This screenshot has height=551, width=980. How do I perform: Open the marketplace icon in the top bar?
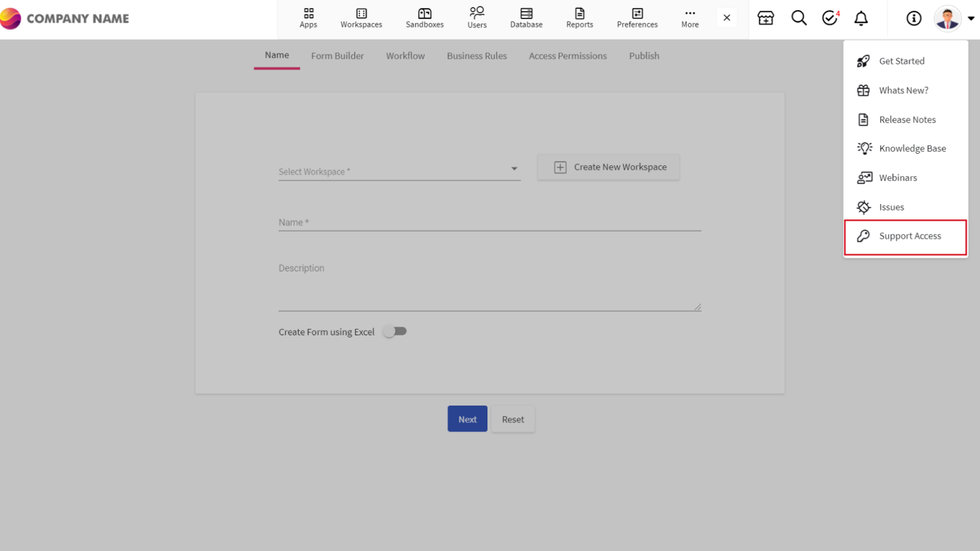765,18
